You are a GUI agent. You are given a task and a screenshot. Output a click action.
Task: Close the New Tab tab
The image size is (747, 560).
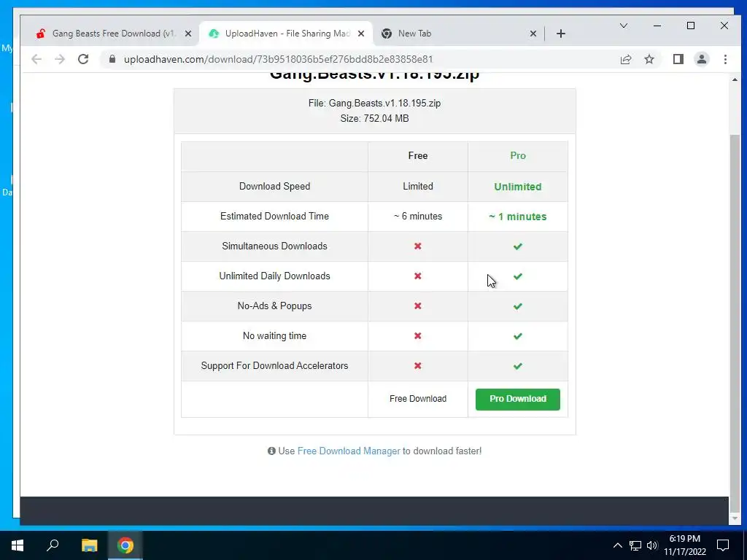click(x=533, y=34)
